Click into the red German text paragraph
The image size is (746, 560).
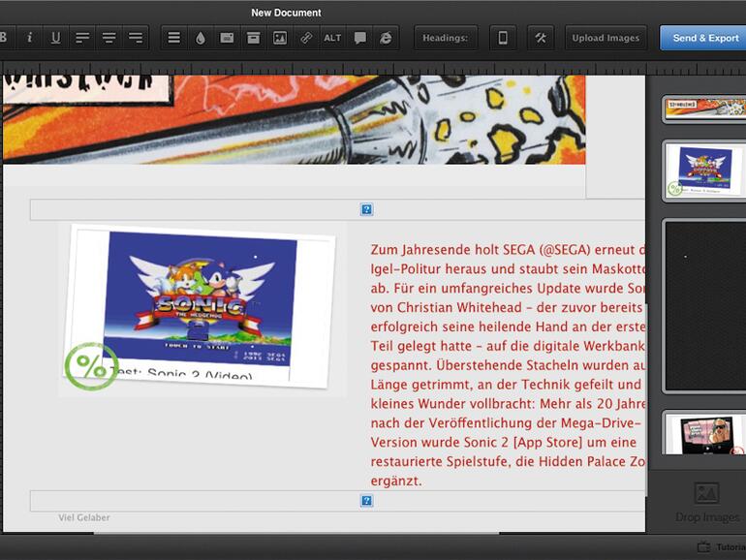click(508, 365)
